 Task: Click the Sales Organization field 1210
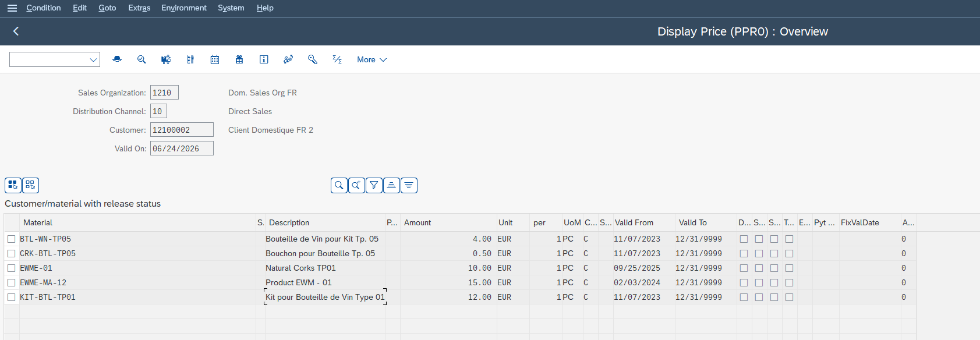coord(164,93)
